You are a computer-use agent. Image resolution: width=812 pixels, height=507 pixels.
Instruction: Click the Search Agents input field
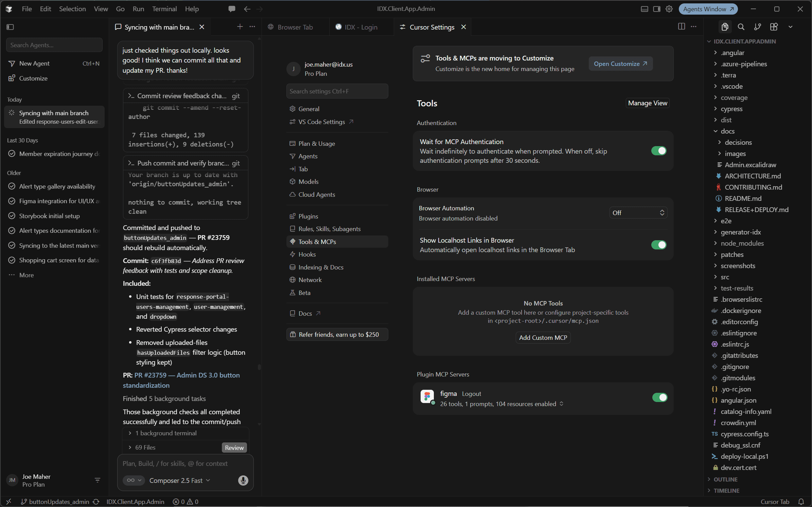pos(54,45)
